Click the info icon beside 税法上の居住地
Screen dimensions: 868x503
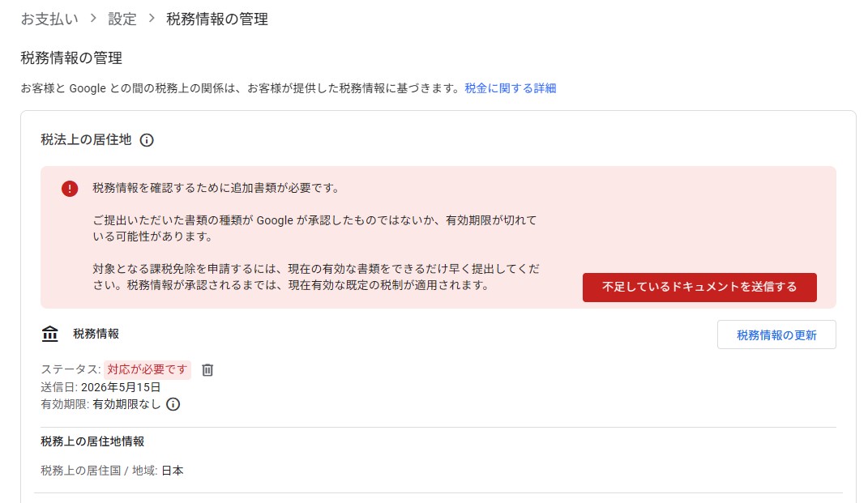pyautogui.click(x=147, y=140)
